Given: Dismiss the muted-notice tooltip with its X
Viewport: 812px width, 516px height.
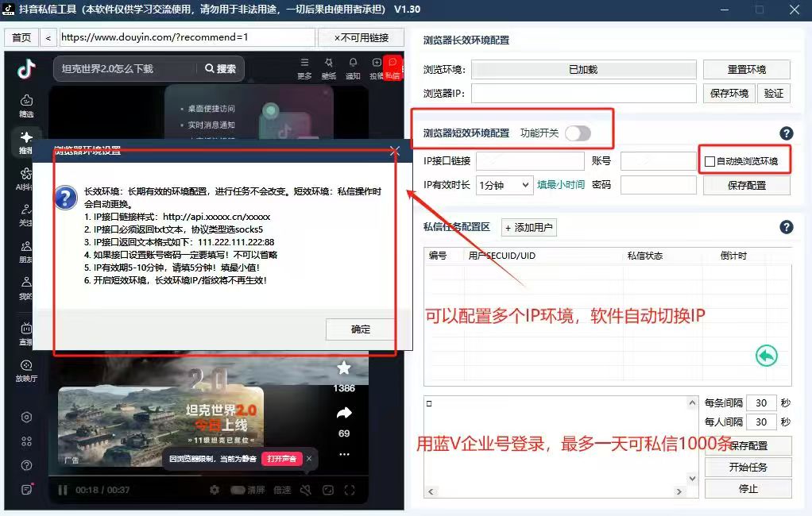Looking at the screenshot, I should click(x=308, y=459).
